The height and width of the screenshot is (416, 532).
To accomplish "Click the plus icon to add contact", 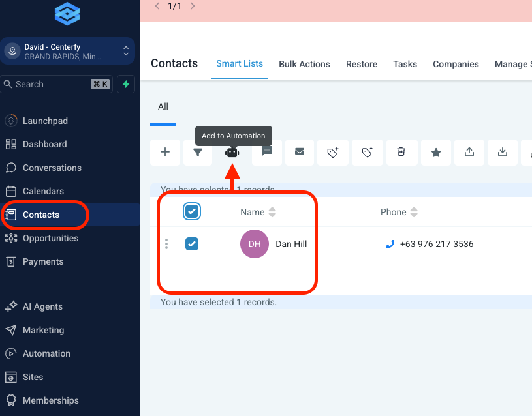I will (165, 152).
